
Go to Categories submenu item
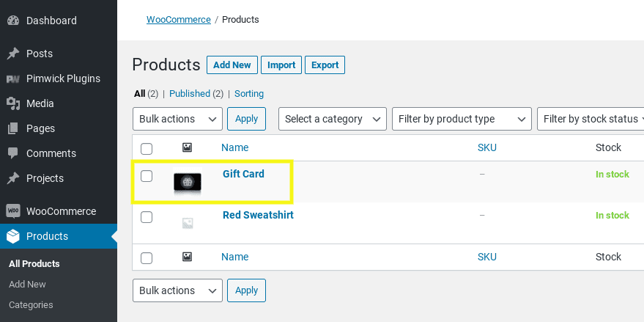pyautogui.click(x=31, y=304)
